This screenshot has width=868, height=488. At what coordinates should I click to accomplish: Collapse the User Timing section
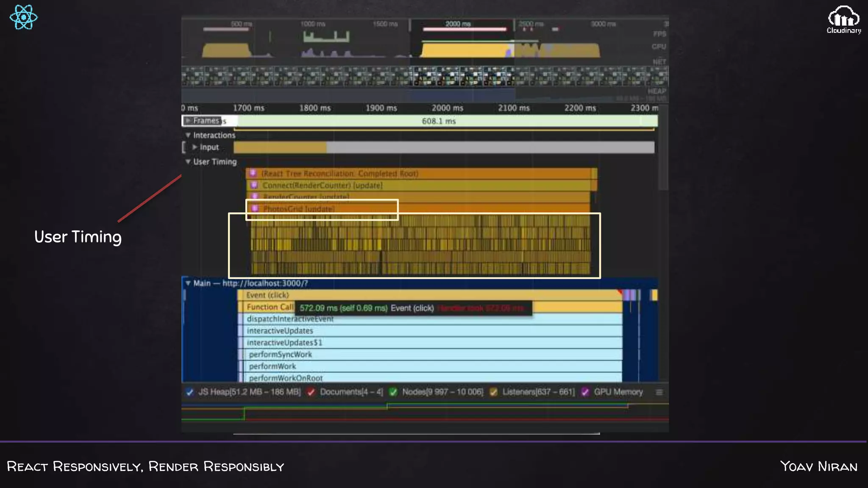(x=188, y=162)
